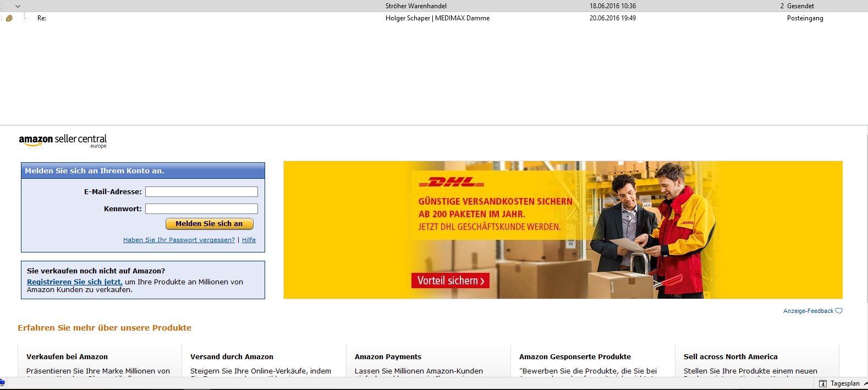Viewport: 868px width, 390px height.
Task: Focus the Kennwort password field
Action: [x=201, y=208]
